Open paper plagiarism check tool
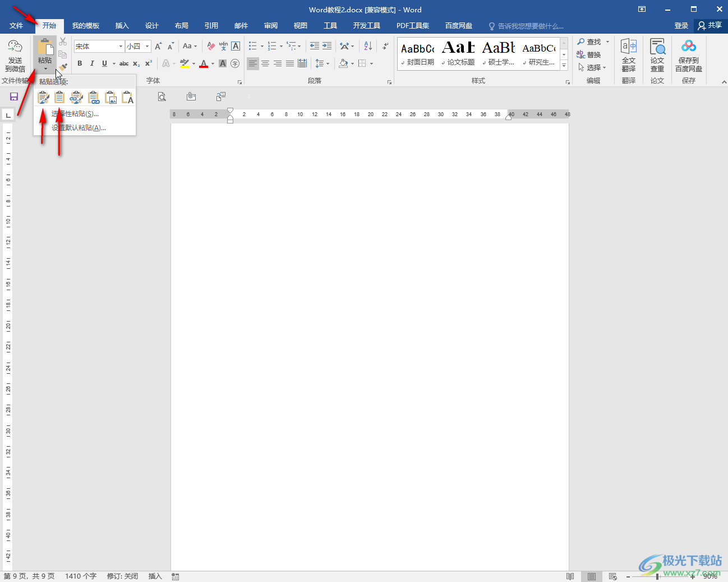Screen dimensions: 728x582 click(x=657, y=56)
